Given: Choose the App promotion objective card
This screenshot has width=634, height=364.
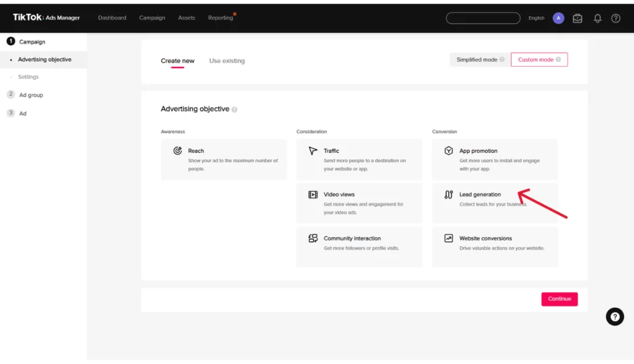Looking at the screenshot, I should pyautogui.click(x=495, y=159).
